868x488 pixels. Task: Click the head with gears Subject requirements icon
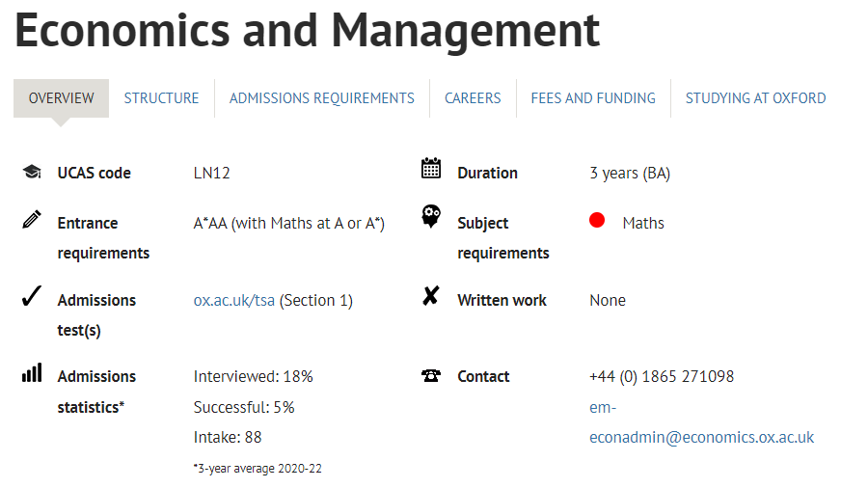tap(431, 216)
